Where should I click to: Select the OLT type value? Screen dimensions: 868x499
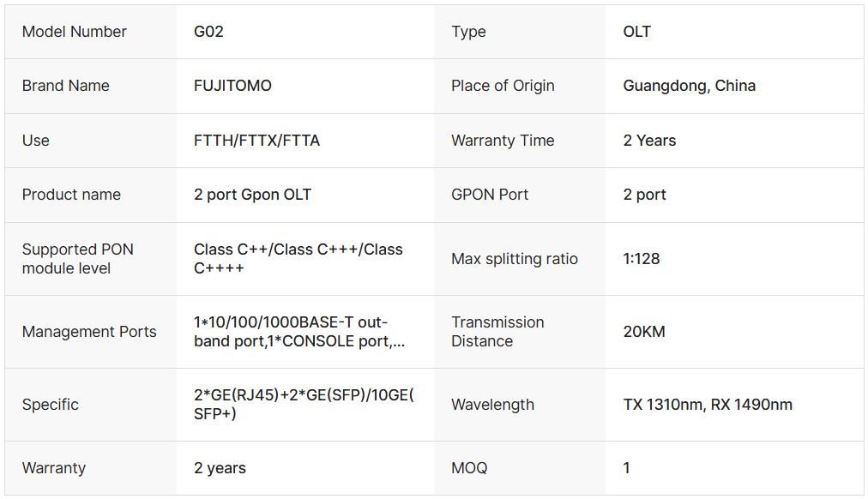click(x=637, y=32)
